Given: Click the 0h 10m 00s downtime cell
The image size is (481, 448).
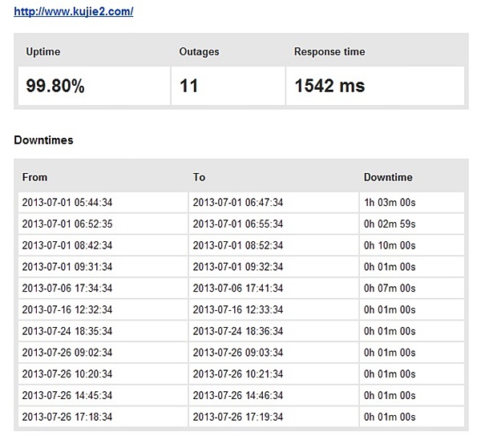Looking at the screenshot, I should [390, 245].
